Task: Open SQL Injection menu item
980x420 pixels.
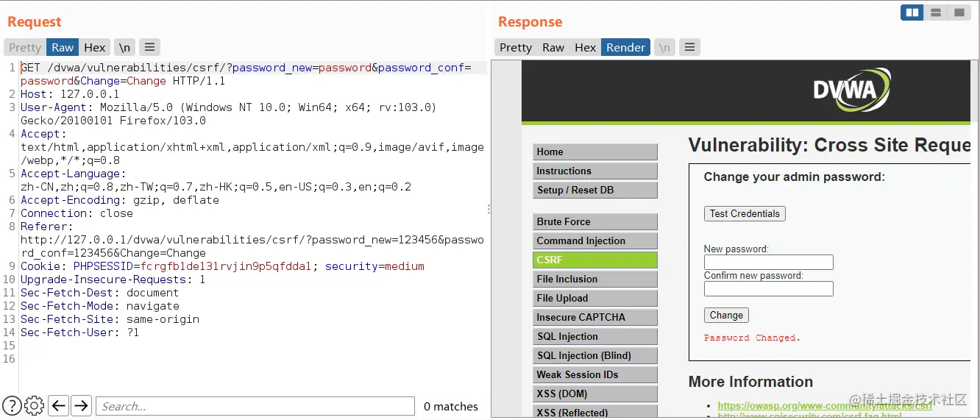Action: point(594,336)
